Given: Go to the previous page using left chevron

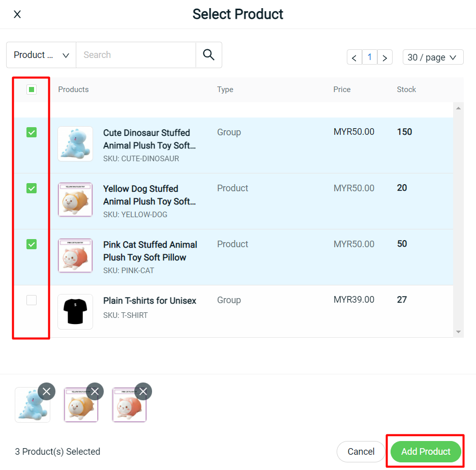Looking at the screenshot, I should [354, 57].
